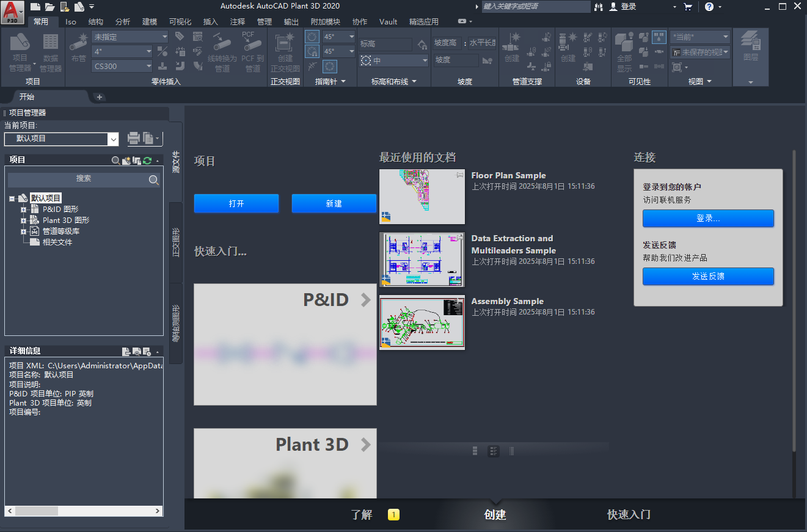Click the 登录 sign-in button
The width and height of the screenshot is (807, 532).
click(x=708, y=218)
